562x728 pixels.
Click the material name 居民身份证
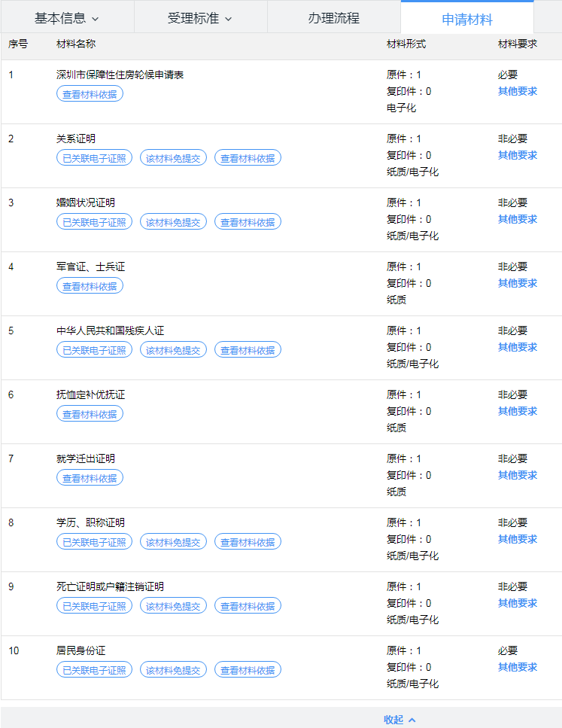[81, 652]
